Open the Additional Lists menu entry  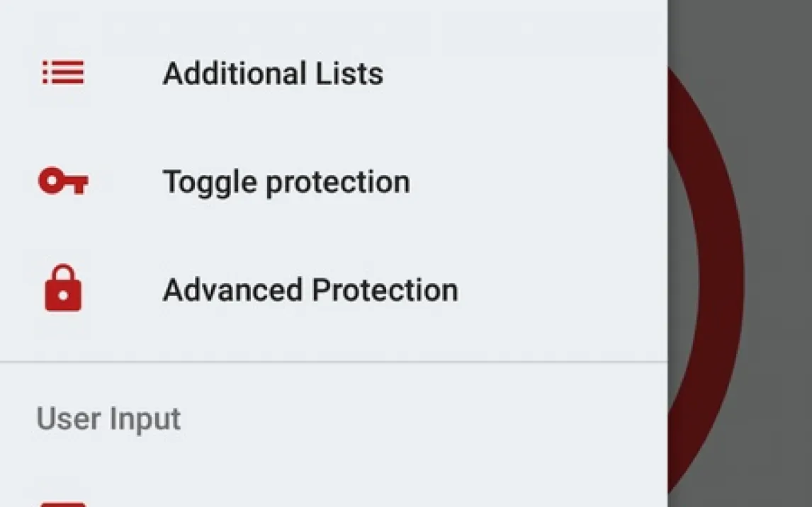tap(273, 74)
